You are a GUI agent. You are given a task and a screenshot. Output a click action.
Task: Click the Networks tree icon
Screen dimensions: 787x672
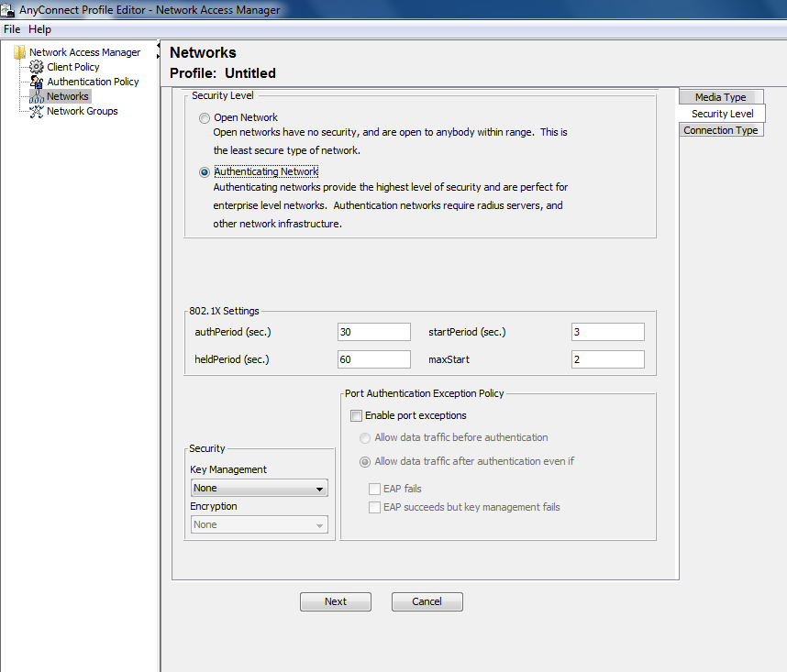[x=36, y=96]
